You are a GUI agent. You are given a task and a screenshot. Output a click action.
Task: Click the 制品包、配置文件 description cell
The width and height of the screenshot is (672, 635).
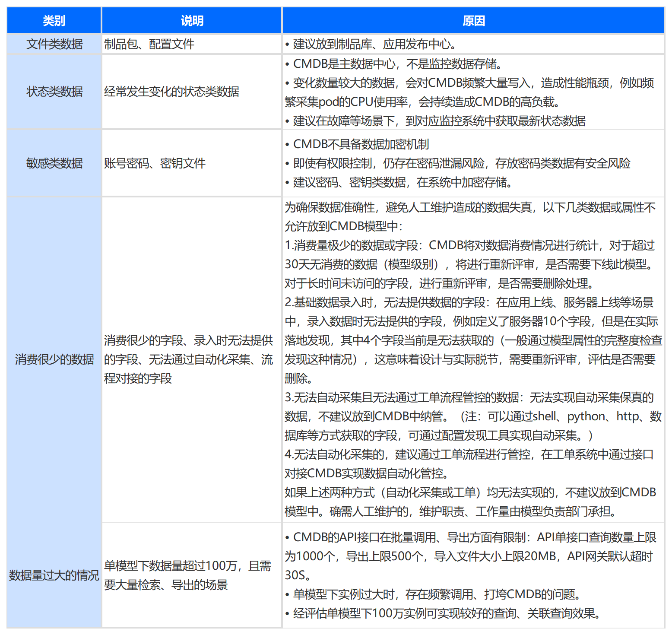[x=192, y=44]
